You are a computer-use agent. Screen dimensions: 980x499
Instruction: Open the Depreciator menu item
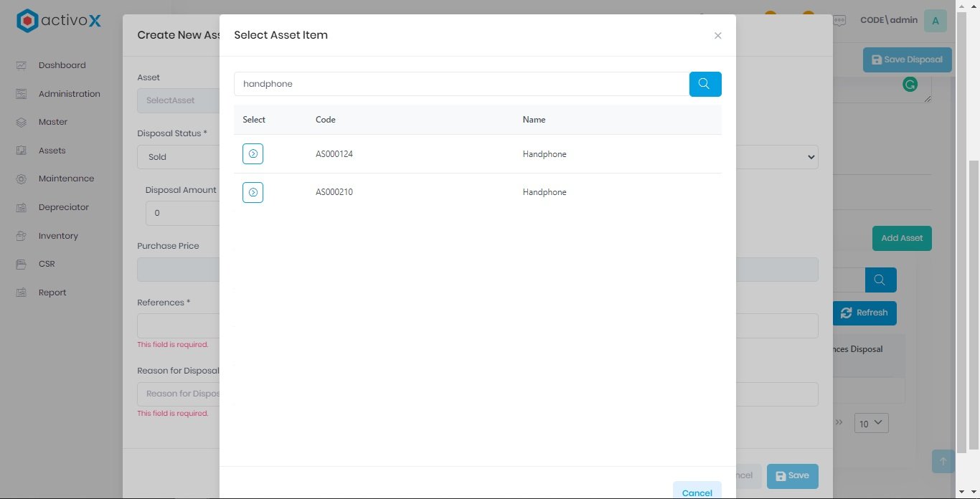[63, 207]
